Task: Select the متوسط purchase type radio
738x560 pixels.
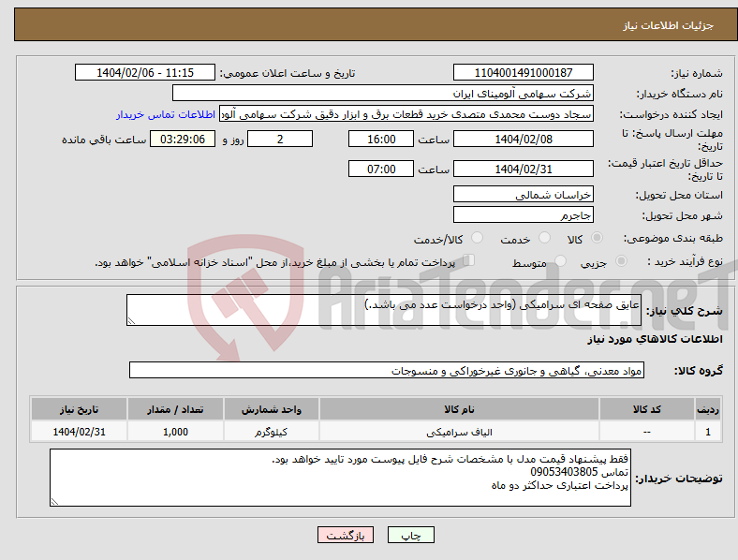Action: pos(561,261)
